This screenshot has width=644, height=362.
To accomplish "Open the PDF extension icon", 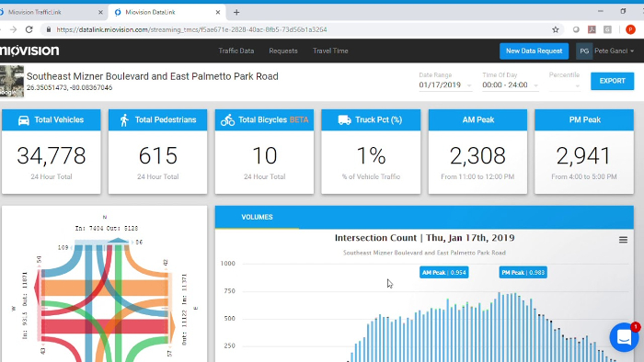I will pyautogui.click(x=592, y=29).
